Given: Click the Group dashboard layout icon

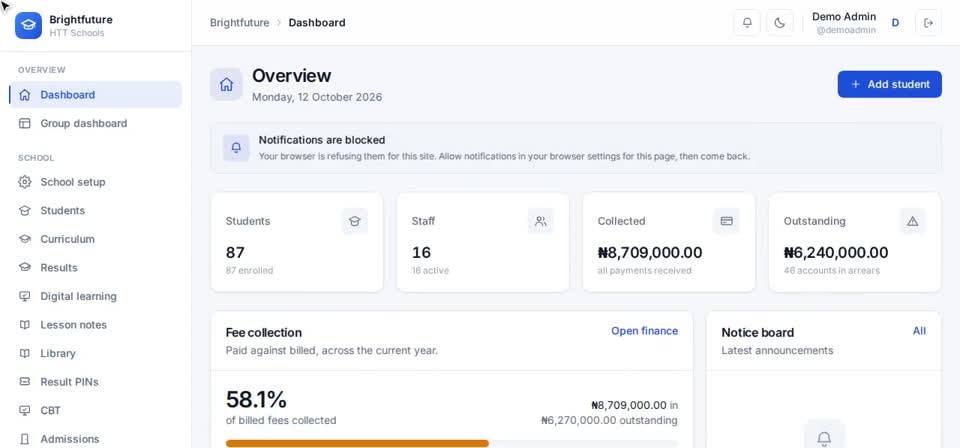Looking at the screenshot, I should [24, 124].
